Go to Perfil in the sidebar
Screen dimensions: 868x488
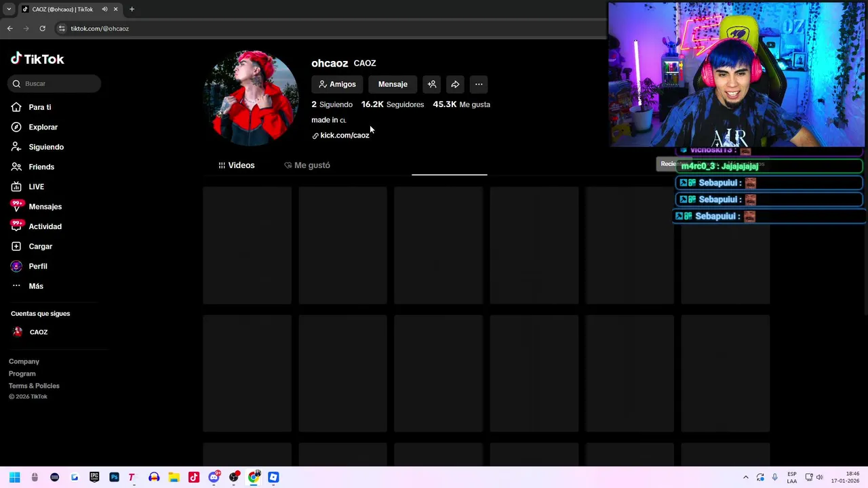click(29, 266)
